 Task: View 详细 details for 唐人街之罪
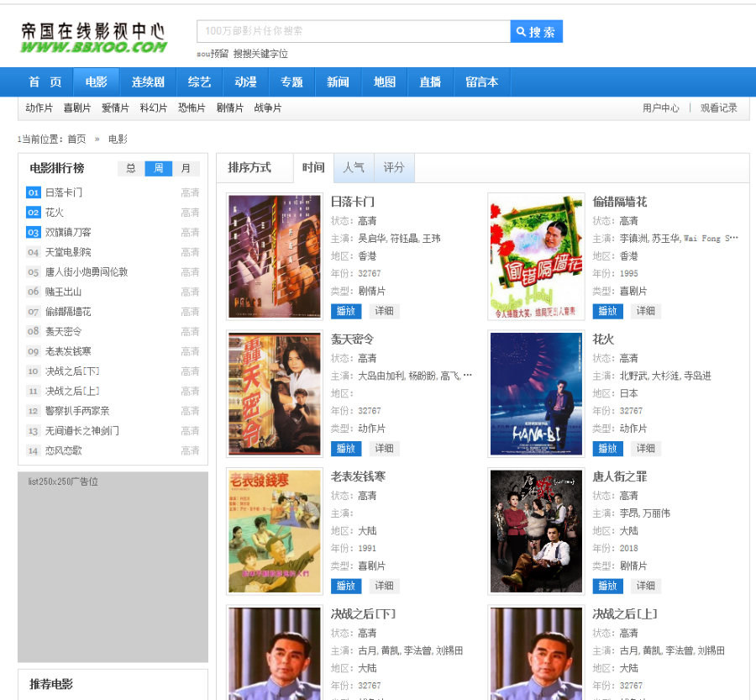pos(646,587)
